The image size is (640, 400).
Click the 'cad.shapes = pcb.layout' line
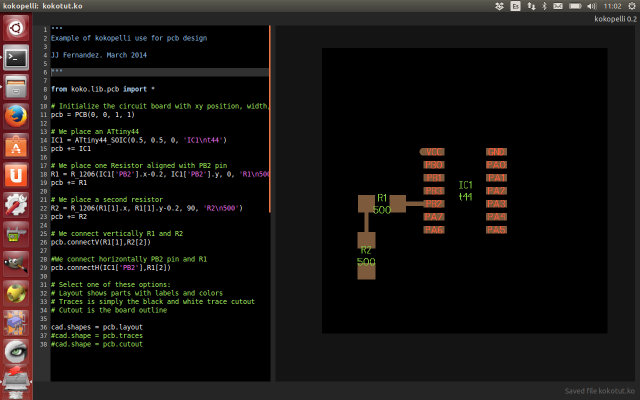point(97,327)
